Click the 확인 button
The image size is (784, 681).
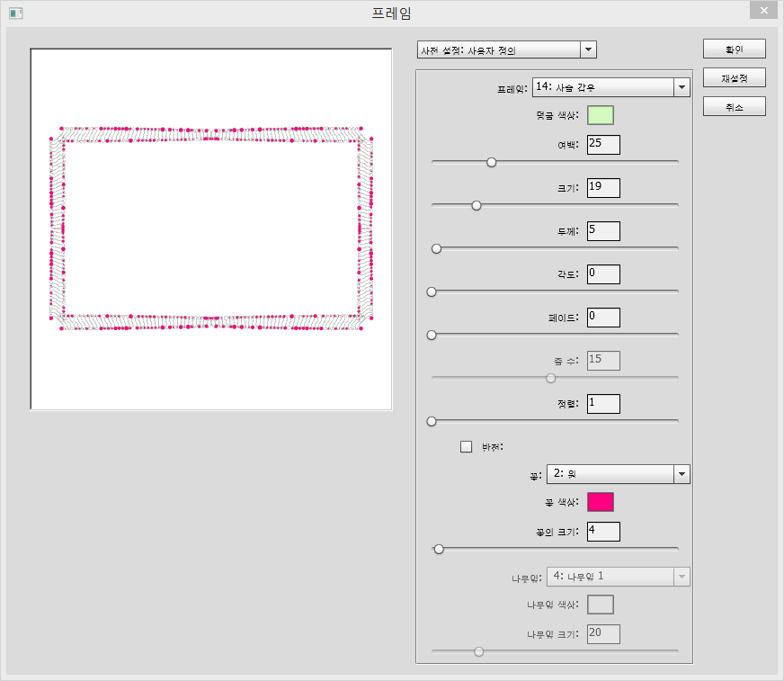pyautogui.click(x=734, y=49)
